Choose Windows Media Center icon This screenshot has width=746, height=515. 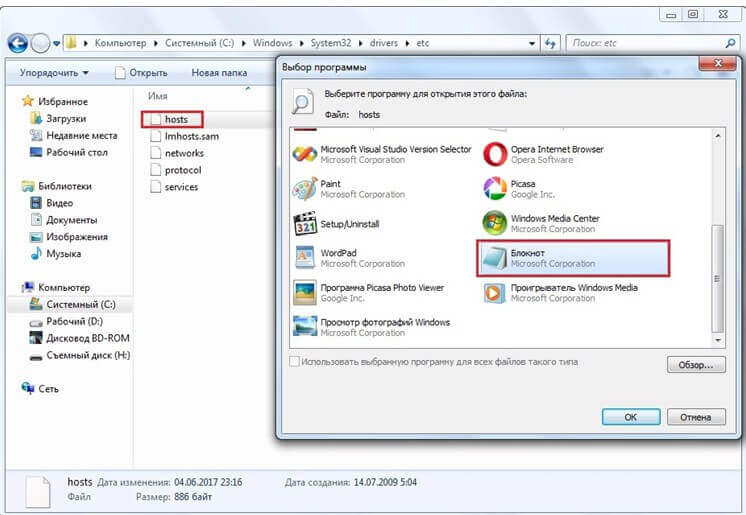[x=495, y=223]
